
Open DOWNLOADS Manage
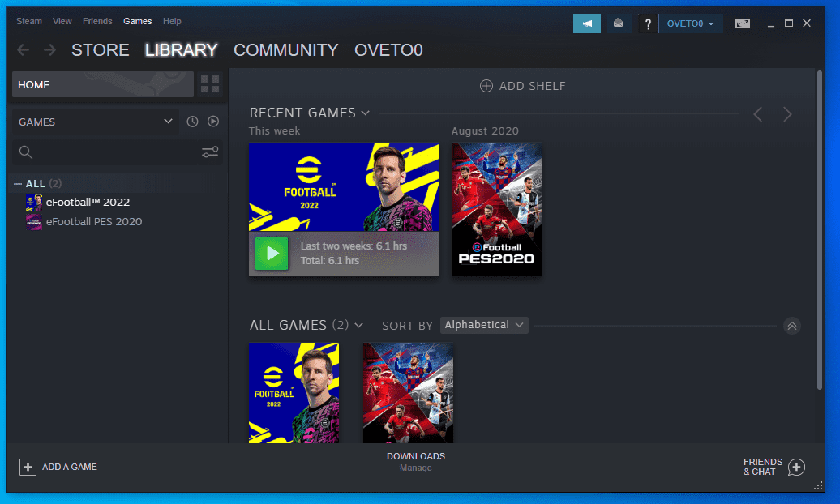(x=416, y=462)
